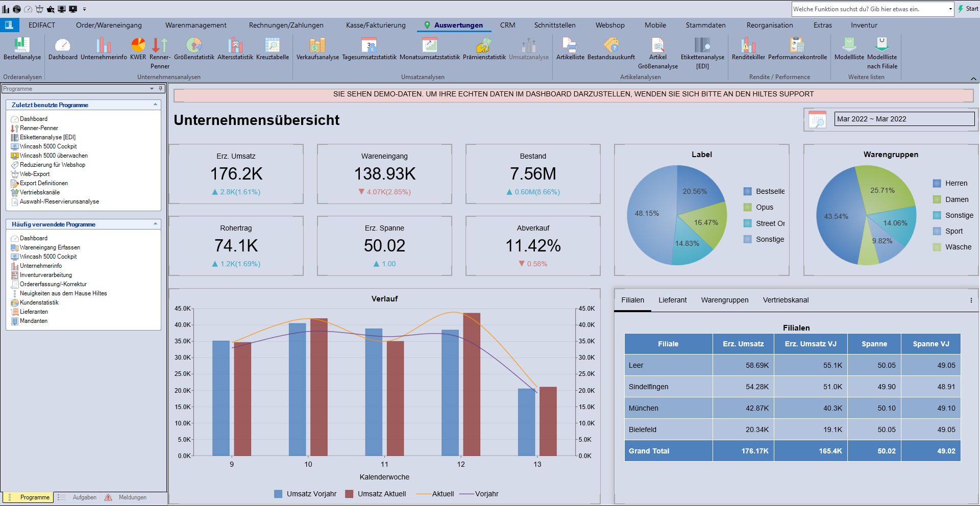Select the Lieferant table tab

tap(672, 300)
